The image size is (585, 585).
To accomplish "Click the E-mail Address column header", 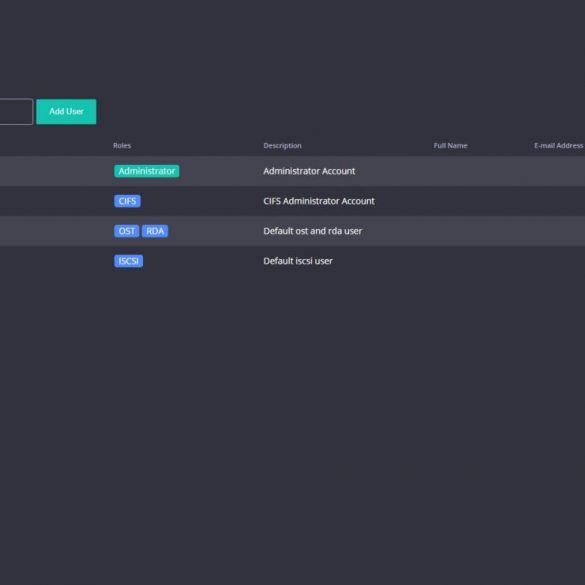I will click(x=558, y=146).
